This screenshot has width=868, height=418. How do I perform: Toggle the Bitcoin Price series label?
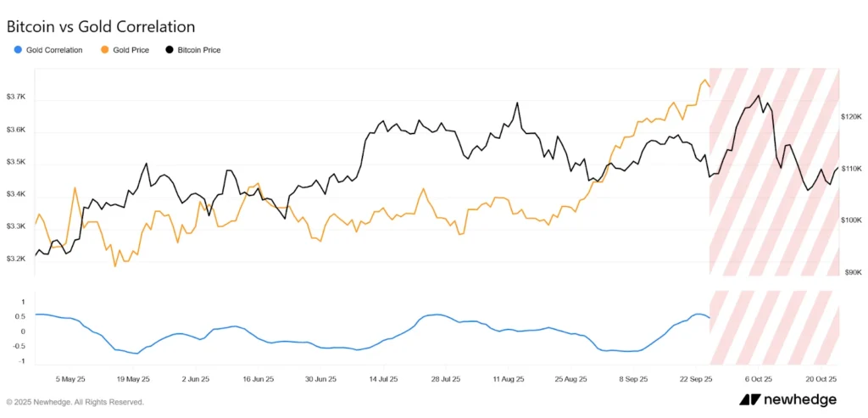[199, 50]
